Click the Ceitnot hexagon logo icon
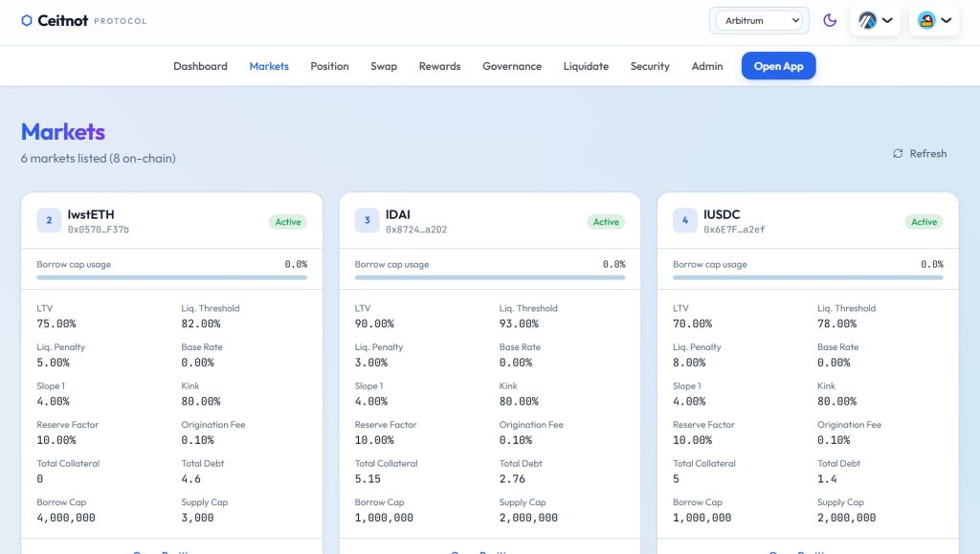This screenshot has width=980, height=554. pos(26,21)
